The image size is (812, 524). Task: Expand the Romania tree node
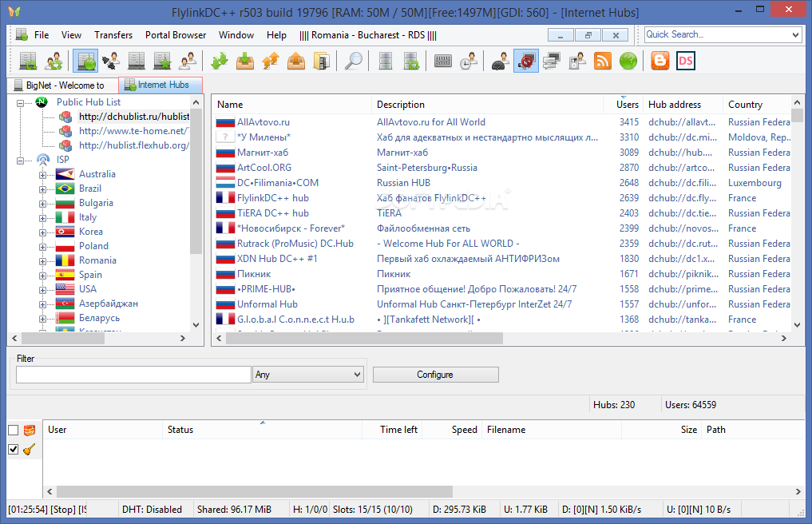[42, 261]
